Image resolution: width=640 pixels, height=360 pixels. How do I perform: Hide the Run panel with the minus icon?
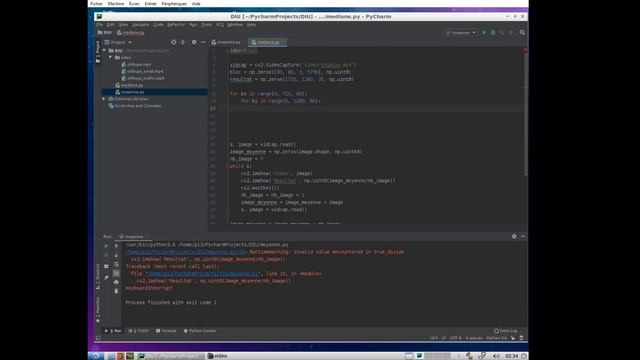523,236
